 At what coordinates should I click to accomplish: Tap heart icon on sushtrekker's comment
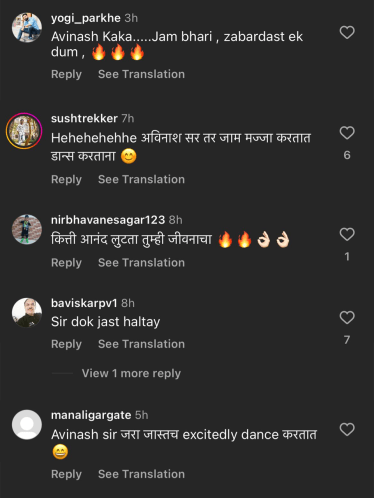[x=347, y=133]
